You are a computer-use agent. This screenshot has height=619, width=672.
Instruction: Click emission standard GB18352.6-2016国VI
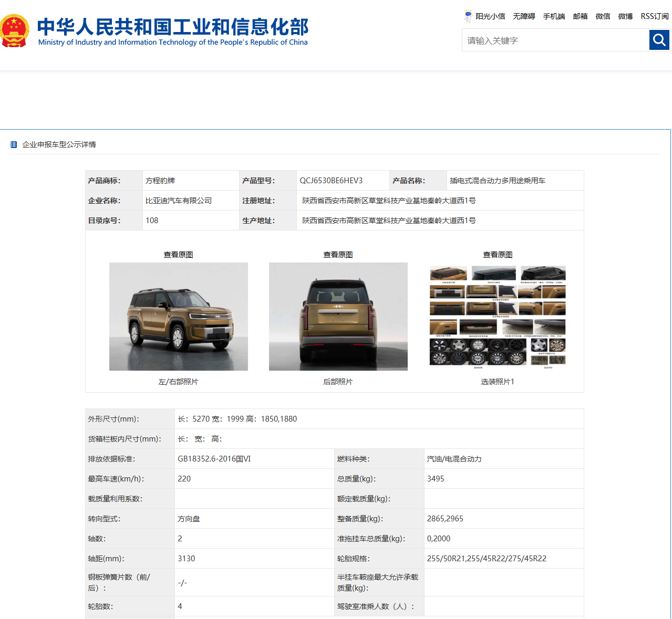(x=214, y=459)
